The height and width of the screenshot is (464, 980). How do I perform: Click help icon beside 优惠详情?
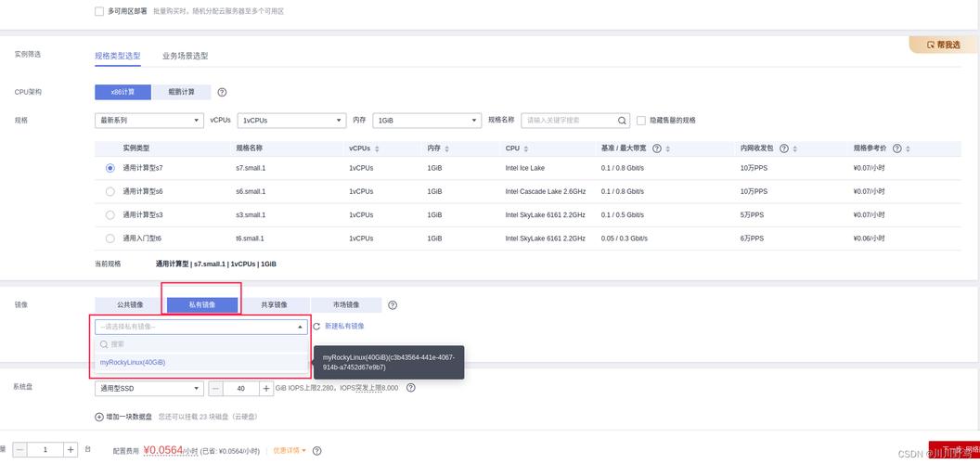point(316,451)
